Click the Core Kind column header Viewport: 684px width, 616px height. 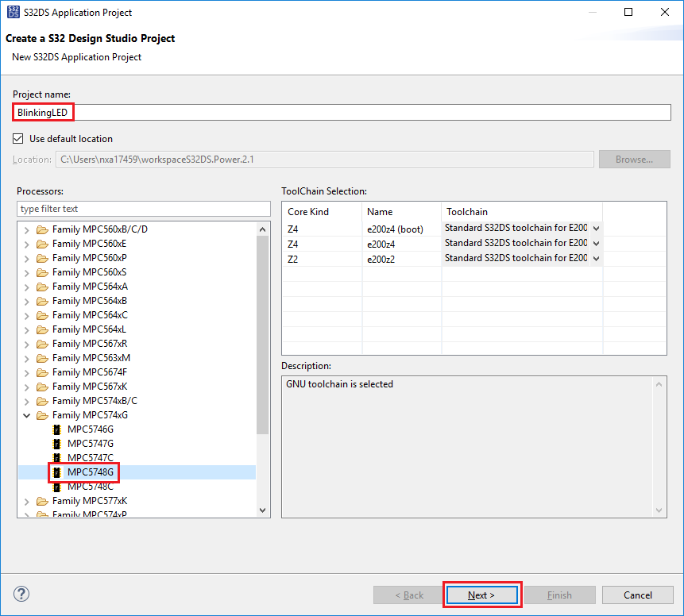(x=322, y=212)
